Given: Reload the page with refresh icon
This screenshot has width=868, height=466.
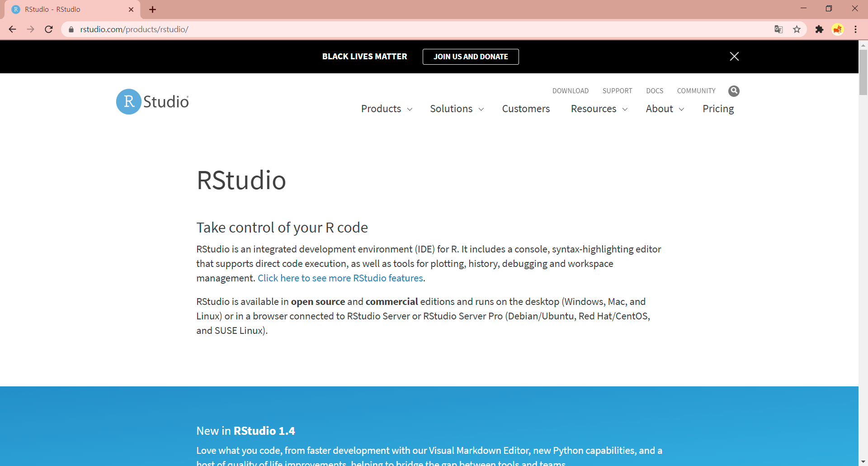Looking at the screenshot, I should click(49, 29).
